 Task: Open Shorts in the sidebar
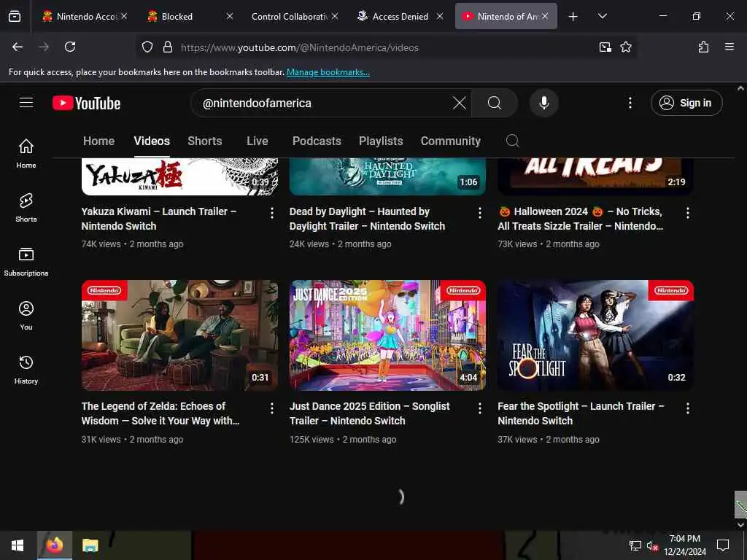[x=26, y=208]
